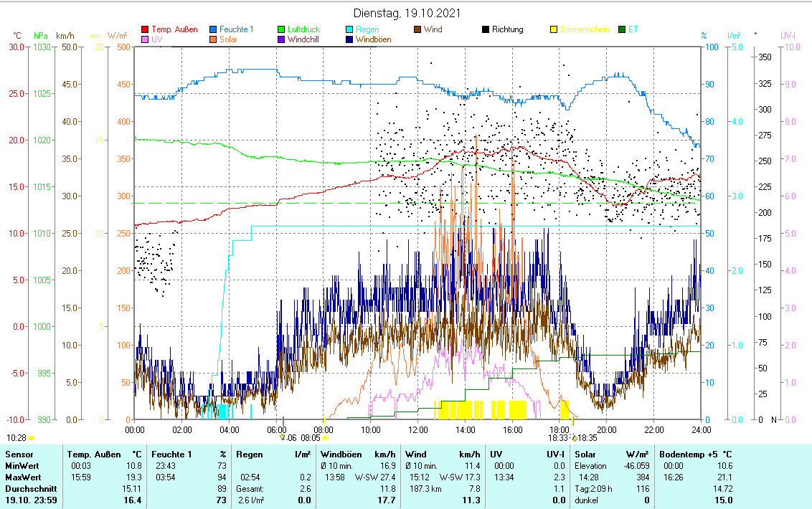Screen dimensions: 812x509
Task: Click the purple Windchill legend swatch
Action: pyautogui.click(x=281, y=39)
